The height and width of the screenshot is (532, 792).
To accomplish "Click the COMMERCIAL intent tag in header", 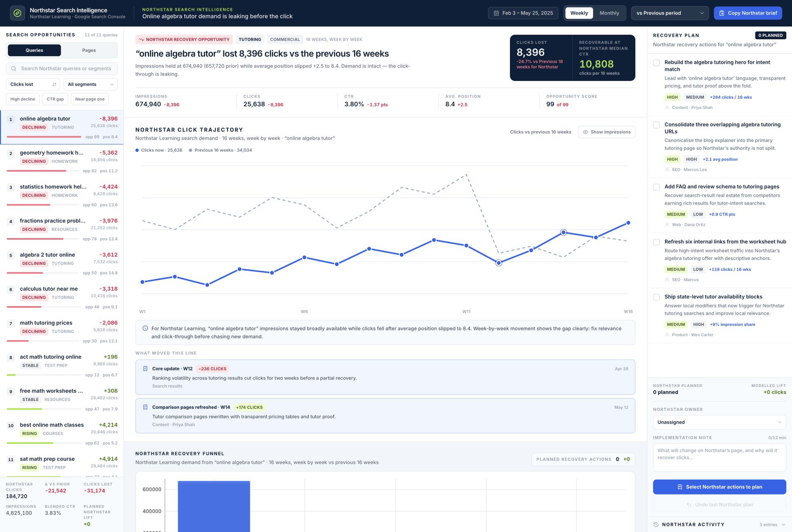I will [x=285, y=40].
